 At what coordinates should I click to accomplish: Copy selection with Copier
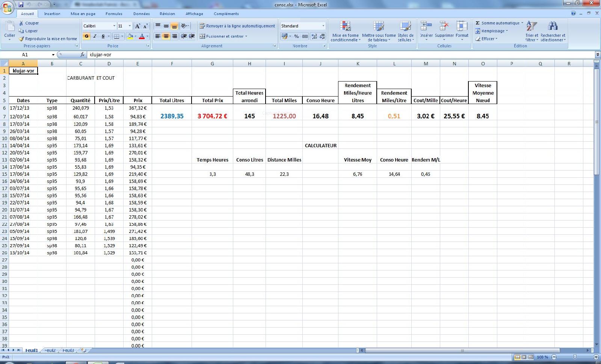(x=28, y=31)
